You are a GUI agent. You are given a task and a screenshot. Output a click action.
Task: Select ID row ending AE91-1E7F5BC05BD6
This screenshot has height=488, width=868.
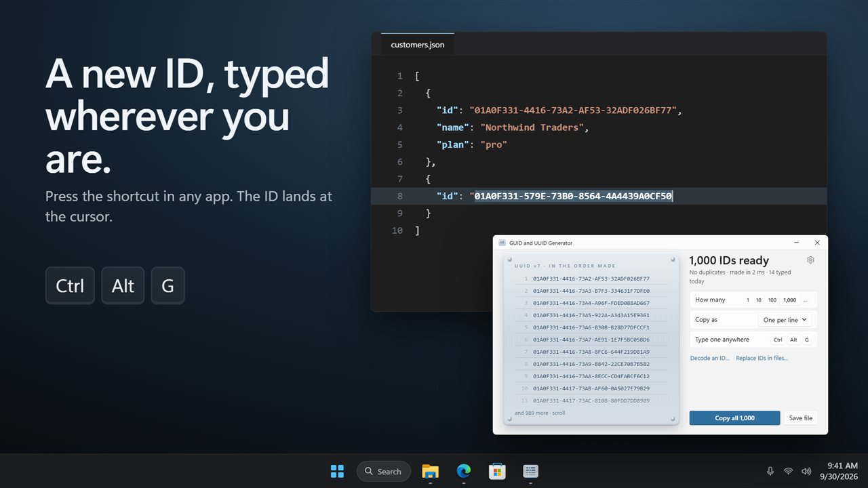pyautogui.click(x=591, y=340)
